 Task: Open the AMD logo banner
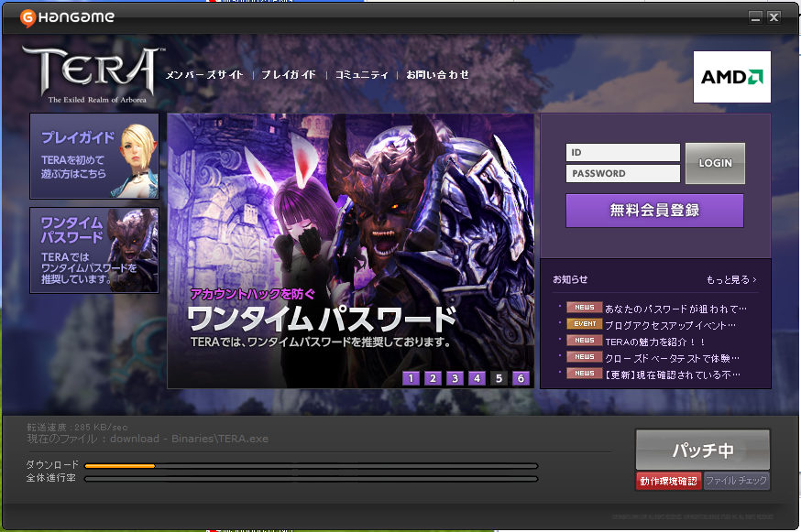[x=731, y=77]
